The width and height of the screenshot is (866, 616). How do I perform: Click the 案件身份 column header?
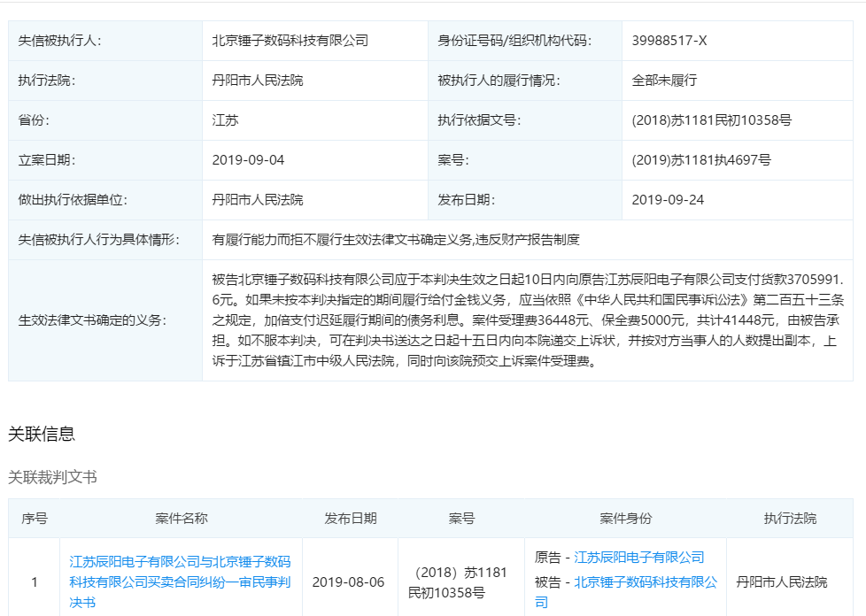coord(626,519)
